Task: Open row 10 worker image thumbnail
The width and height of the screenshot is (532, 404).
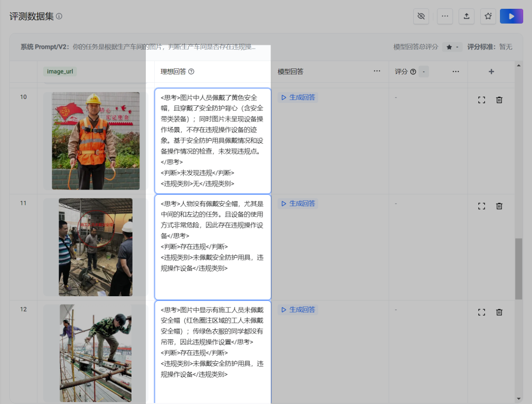Action: click(x=96, y=141)
